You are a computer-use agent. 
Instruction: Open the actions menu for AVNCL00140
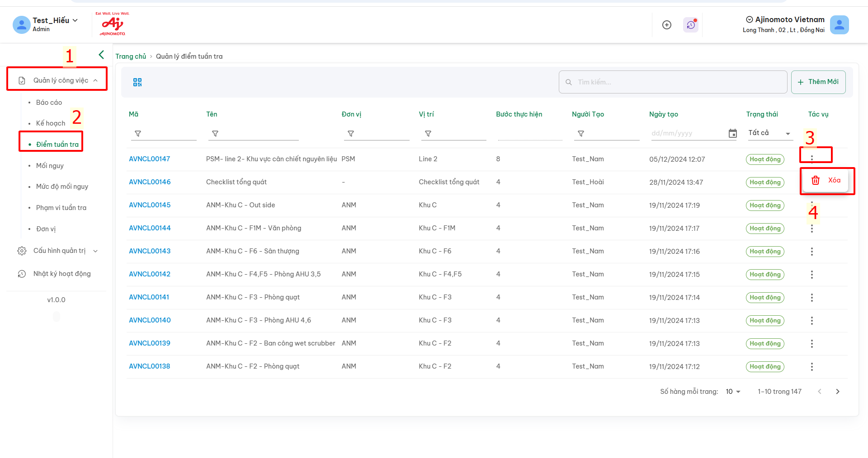click(x=812, y=321)
